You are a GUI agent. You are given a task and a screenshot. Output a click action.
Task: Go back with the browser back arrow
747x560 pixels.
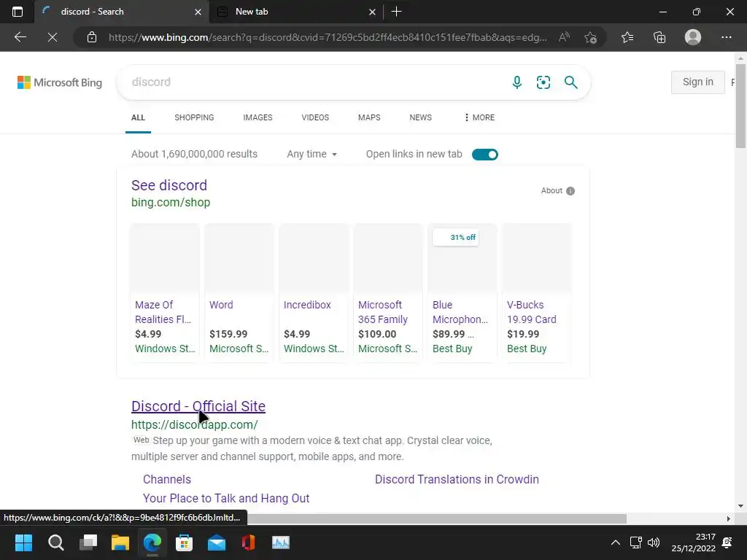coord(20,37)
